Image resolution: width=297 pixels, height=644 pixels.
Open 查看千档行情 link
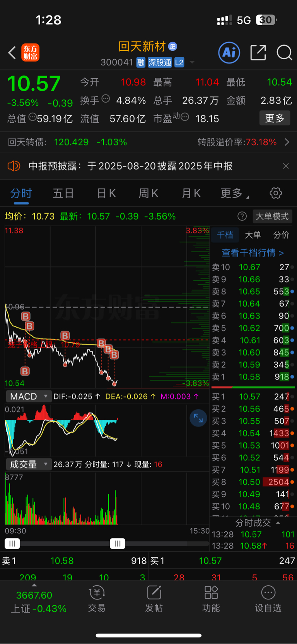(x=253, y=252)
